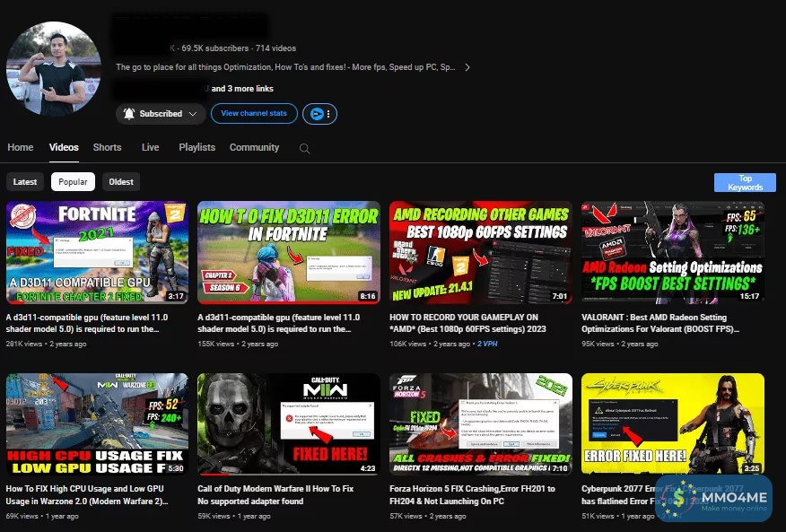Open 'How to fix D3D11 error' thumbnail
The height and width of the screenshot is (532, 786).
pos(289,252)
